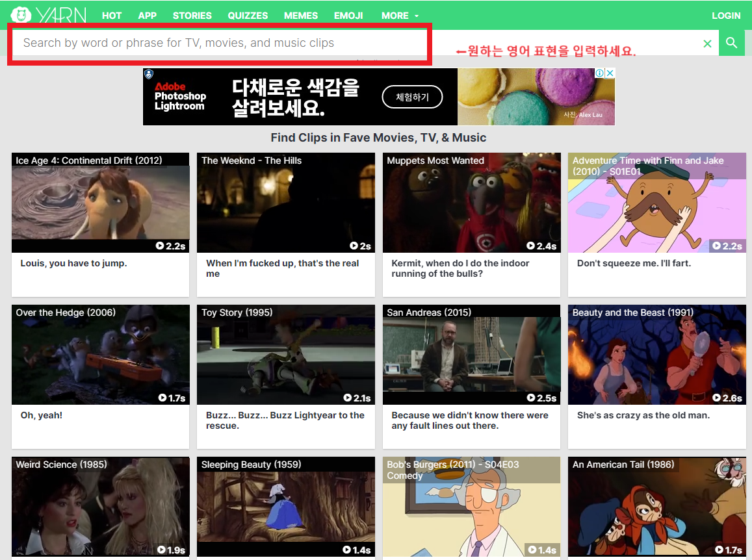Select EMOJI in the top nav
The height and width of the screenshot is (560, 752).
click(348, 16)
